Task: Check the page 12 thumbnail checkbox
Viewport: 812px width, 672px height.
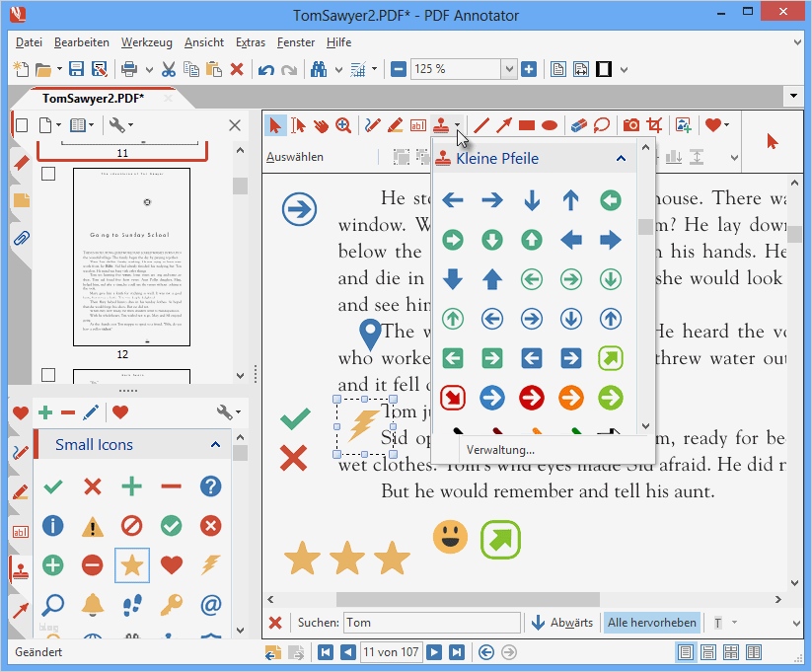Action: (48, 174)
